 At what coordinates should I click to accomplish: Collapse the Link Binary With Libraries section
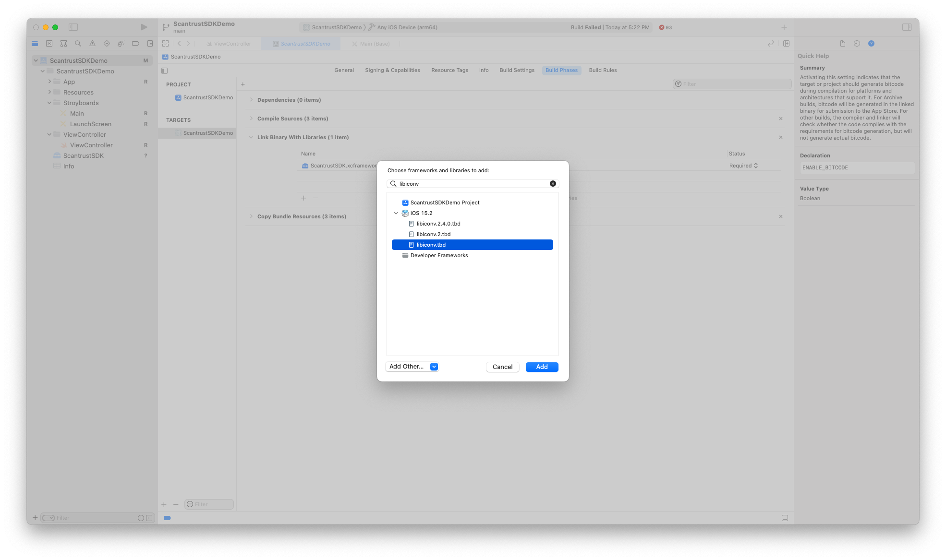click(x=251, y=137)
